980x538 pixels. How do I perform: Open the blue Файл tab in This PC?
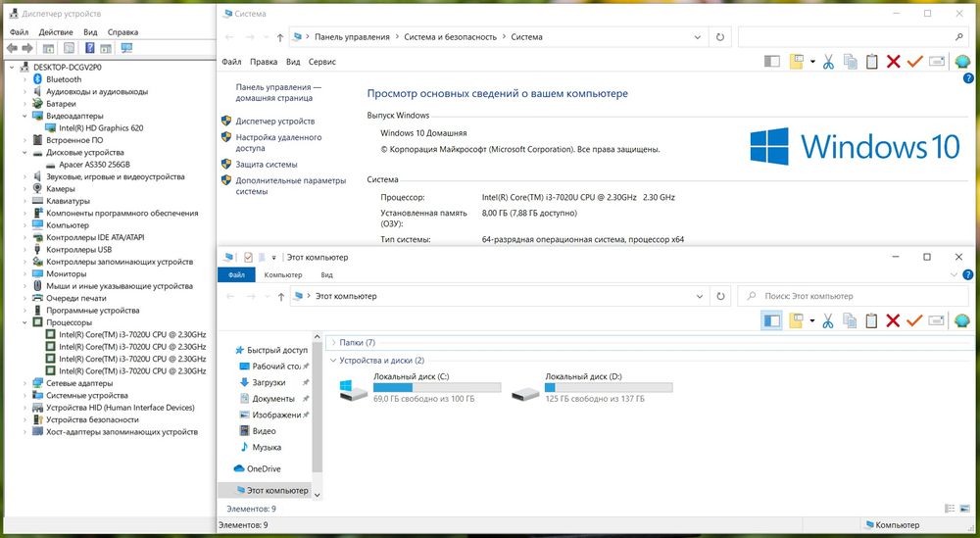pos(236,275)
